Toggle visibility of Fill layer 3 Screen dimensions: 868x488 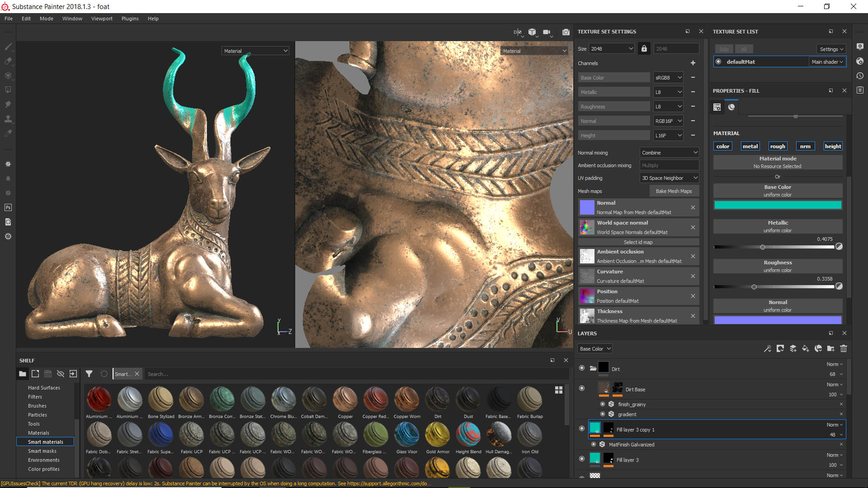(x=582, y=459)
